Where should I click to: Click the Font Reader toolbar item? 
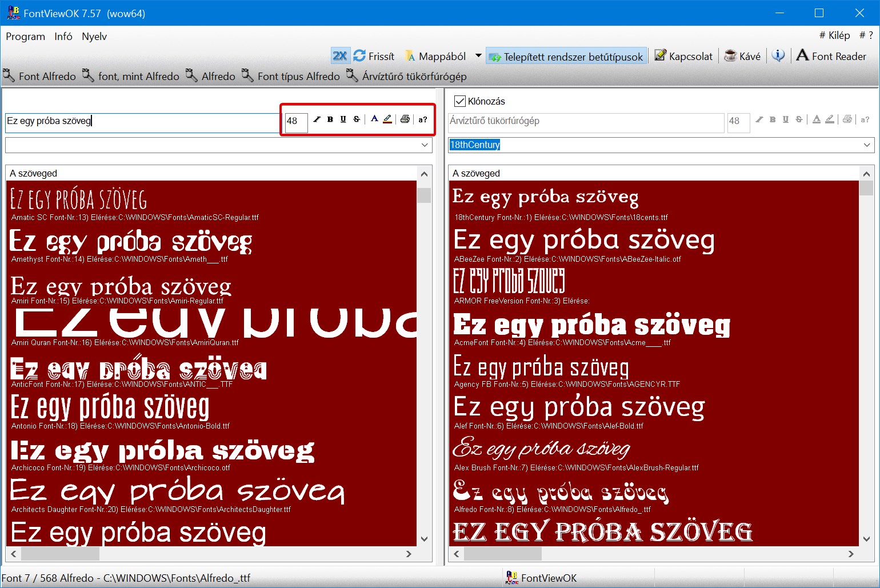(831, 56)
